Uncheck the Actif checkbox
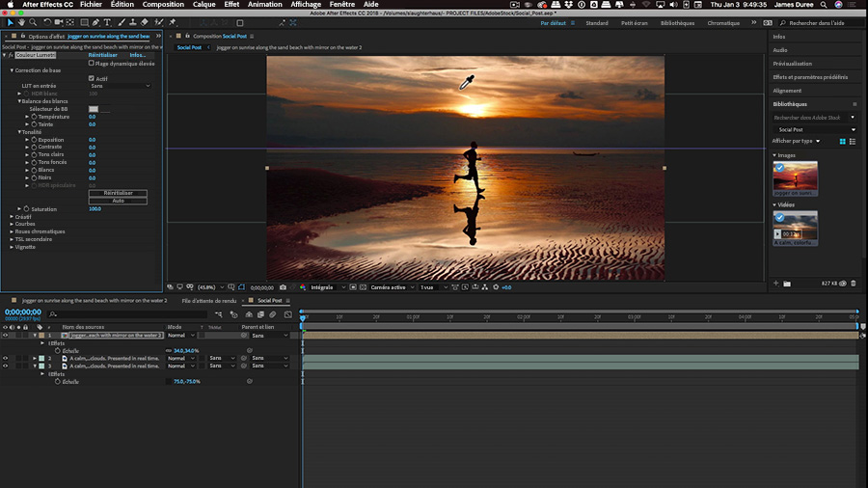This screenshot has height=488, width=868. pos(92,78)
